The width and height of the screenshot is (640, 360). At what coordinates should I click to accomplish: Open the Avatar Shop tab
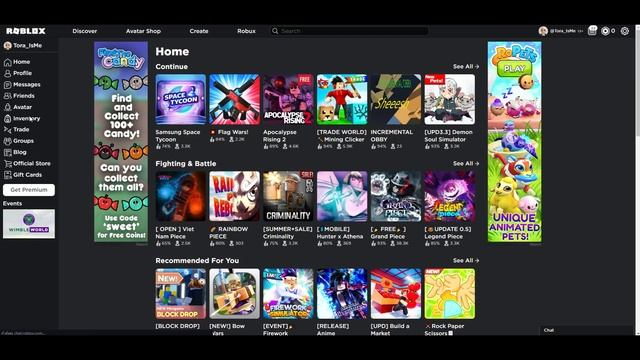pyautogui.click(x=143, y=31)
